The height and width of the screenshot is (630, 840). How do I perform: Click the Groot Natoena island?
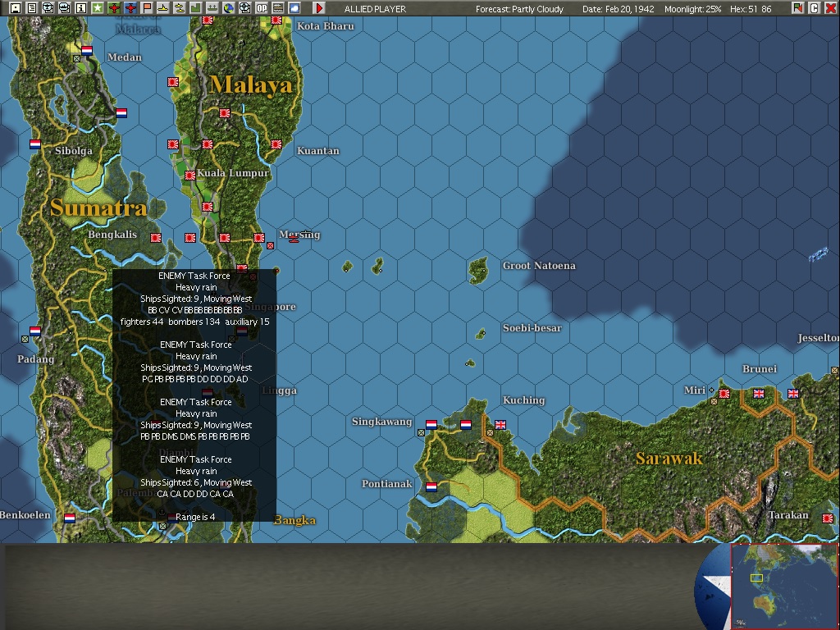coord(478,270)
